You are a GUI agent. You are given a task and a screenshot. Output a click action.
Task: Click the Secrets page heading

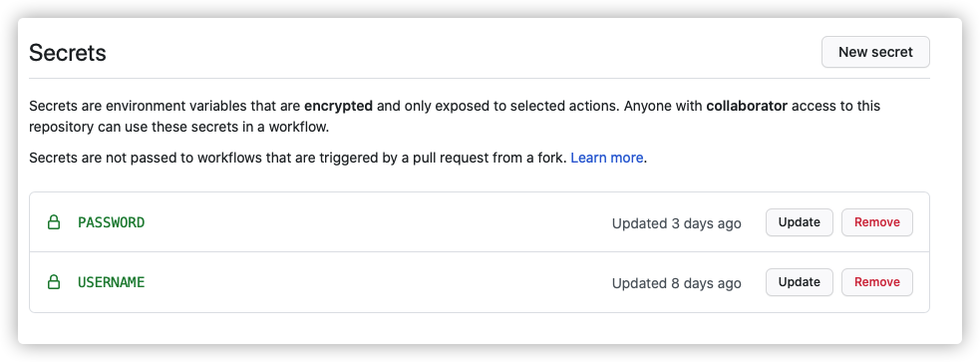[68, 53]
